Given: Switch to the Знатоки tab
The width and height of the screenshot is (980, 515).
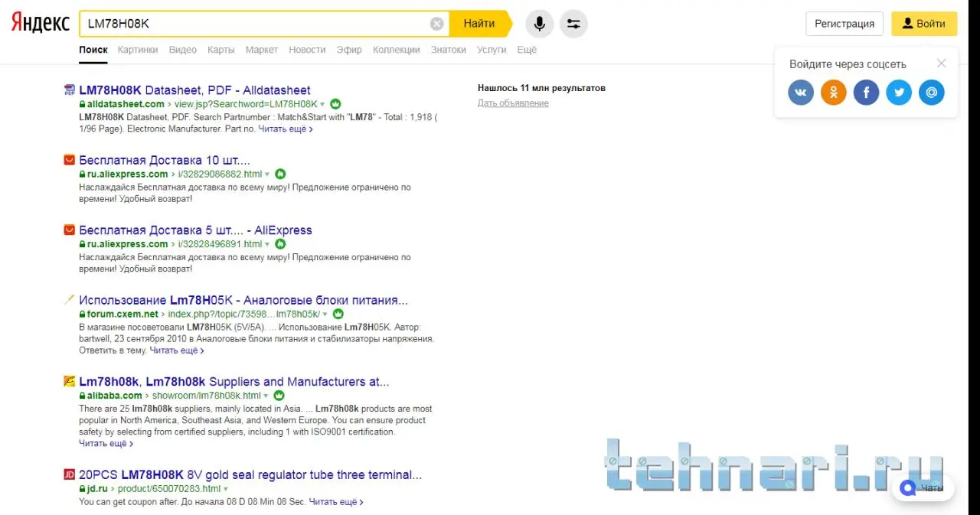Looking at the screenshot, I should (449, 50).
